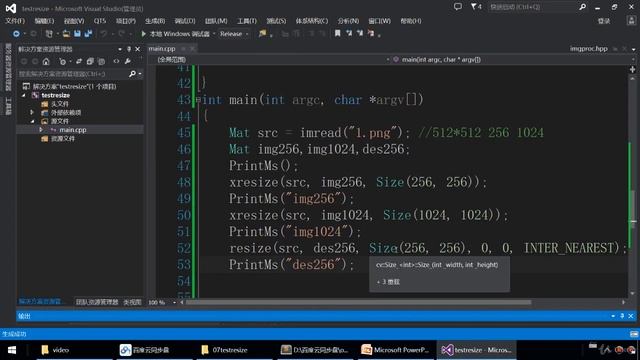
Task: Click the feedback speech bubble icon
Action: tap(458, 7)
